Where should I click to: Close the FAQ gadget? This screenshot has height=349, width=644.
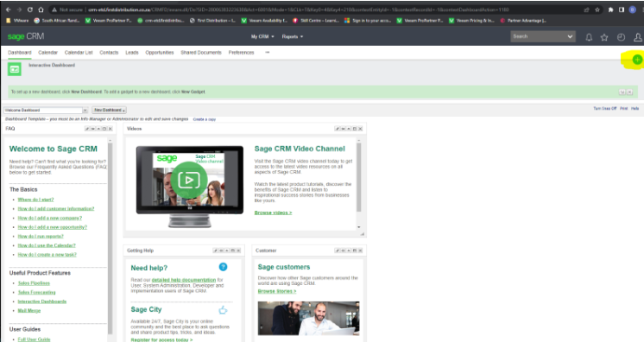click(x=110, y=129)
